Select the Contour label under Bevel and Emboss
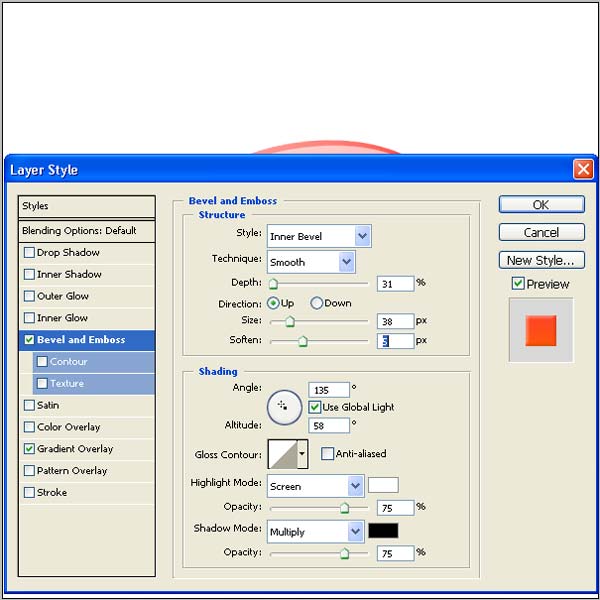 [68, 362]
